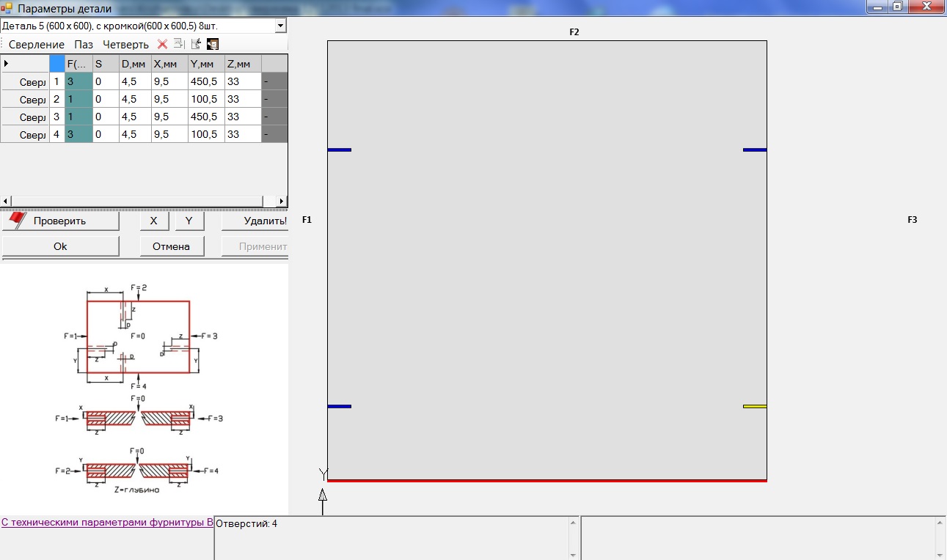Open the Паз menu

point(84,45)
